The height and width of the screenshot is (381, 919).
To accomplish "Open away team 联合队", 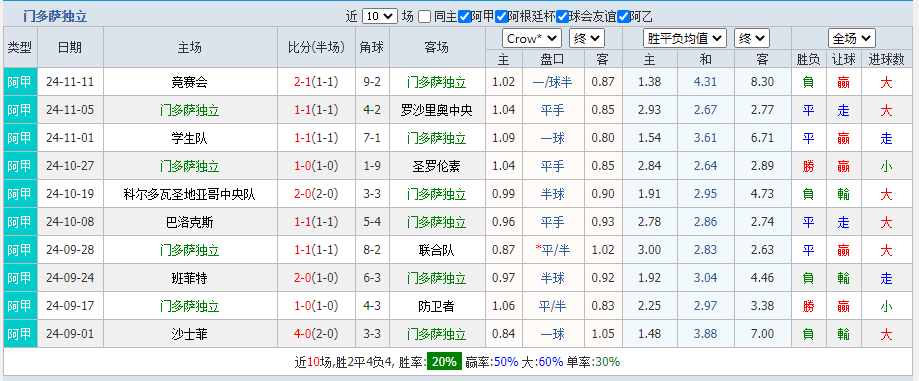I will (x=437, y=250).
